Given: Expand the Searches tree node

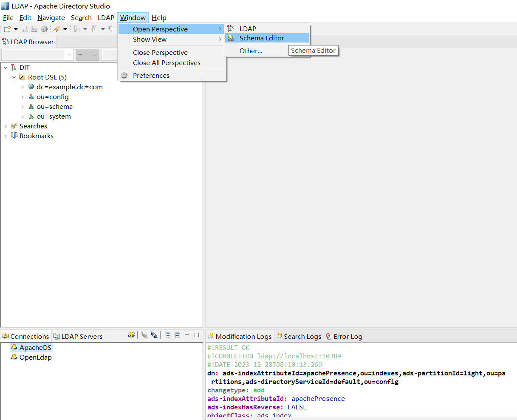Looking at the screenshot, I should click(x=6, y=126).
